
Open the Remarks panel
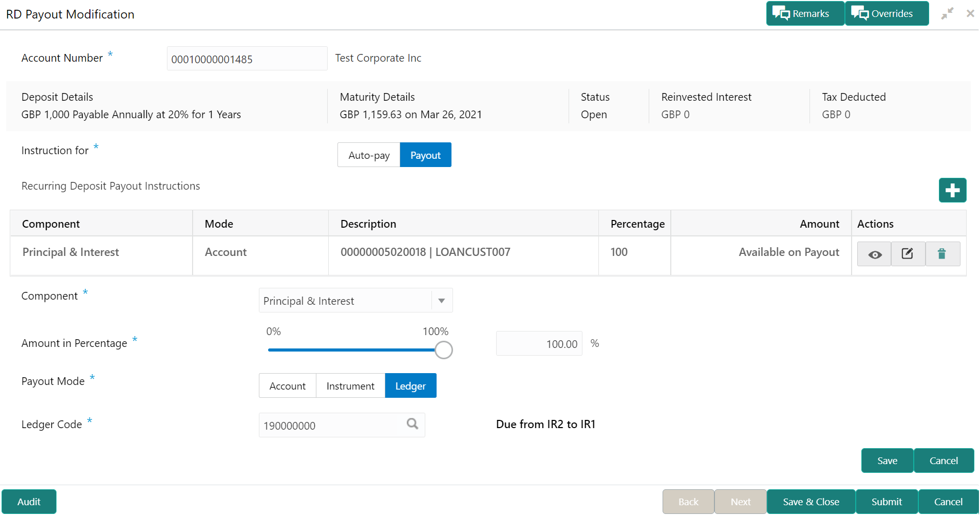click(805, 13)
